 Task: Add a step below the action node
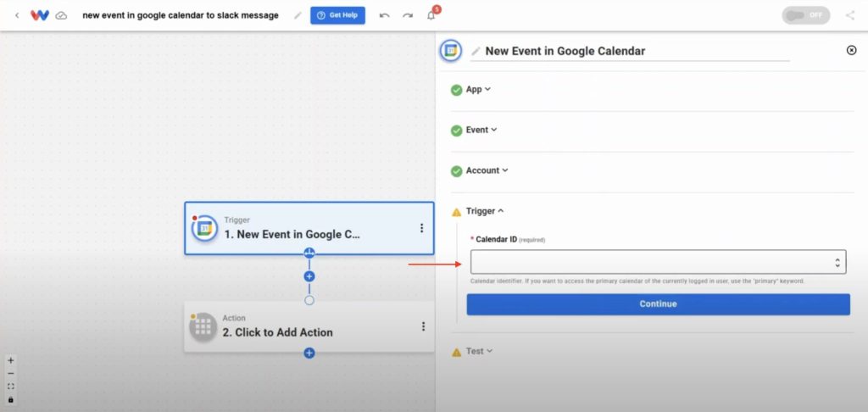click(x=309, y=353)
